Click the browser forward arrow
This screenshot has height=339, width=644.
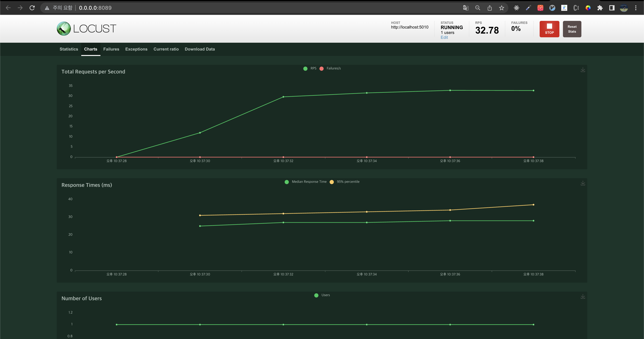pos(20,8)
